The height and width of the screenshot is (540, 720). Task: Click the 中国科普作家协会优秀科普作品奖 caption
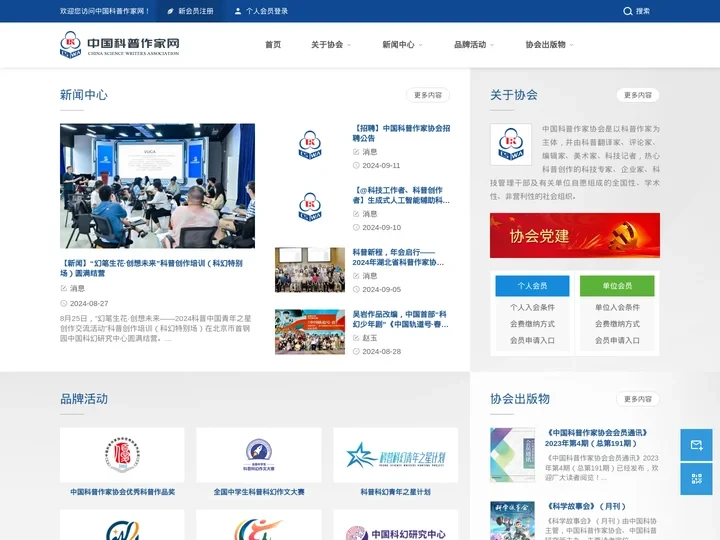point(122,492)
